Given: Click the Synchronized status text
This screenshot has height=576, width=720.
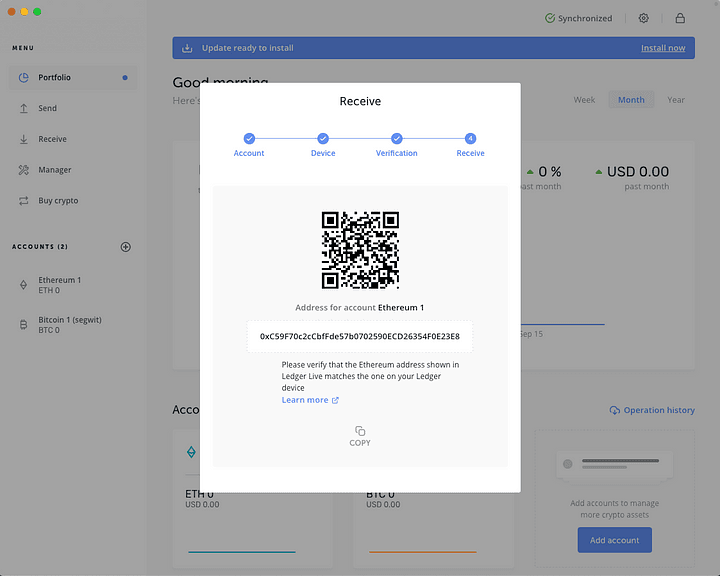Looking at the screenshot, I should (x=585, y=18).
